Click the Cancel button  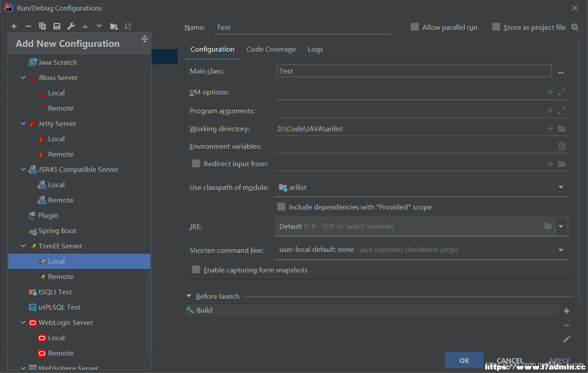[510, 360]
